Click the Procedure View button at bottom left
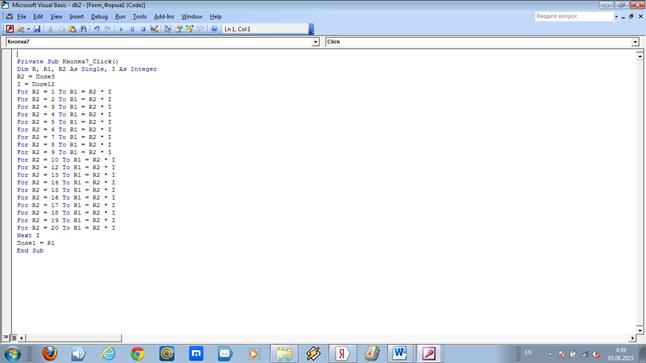Image resolution: width=646 pixels, height=363 pixels. (5, 337)
